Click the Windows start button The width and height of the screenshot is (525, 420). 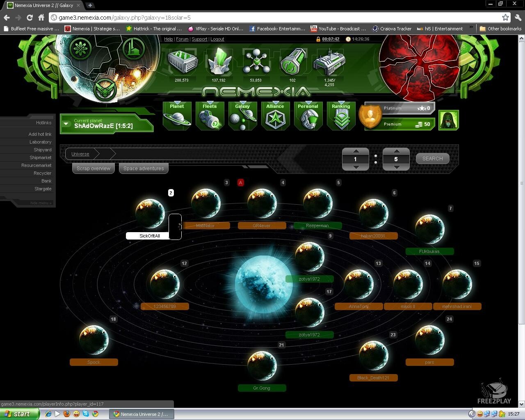tap(19, 414)
